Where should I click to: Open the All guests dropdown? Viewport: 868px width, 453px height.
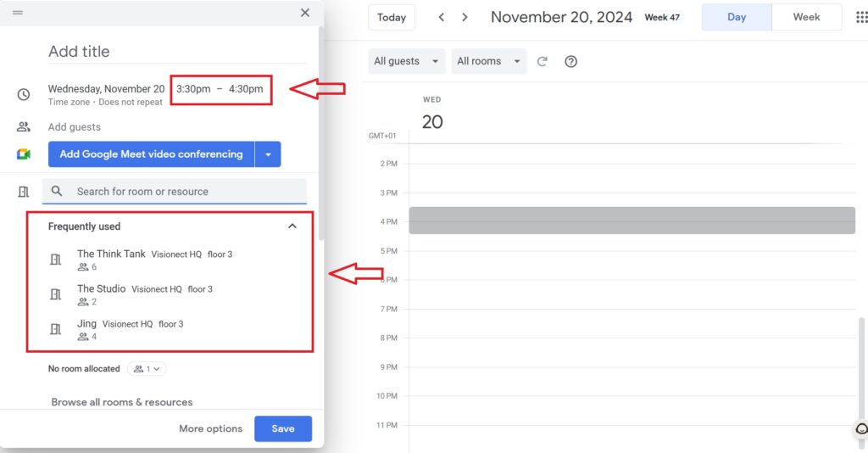click(x=408, y=61)
